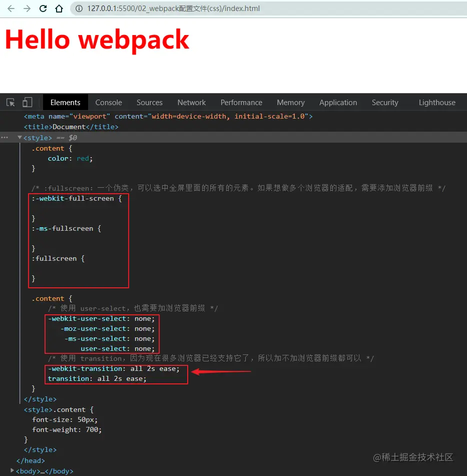Open the Console tab
This screenshot has height=476, width=467.
click(109, 103)
